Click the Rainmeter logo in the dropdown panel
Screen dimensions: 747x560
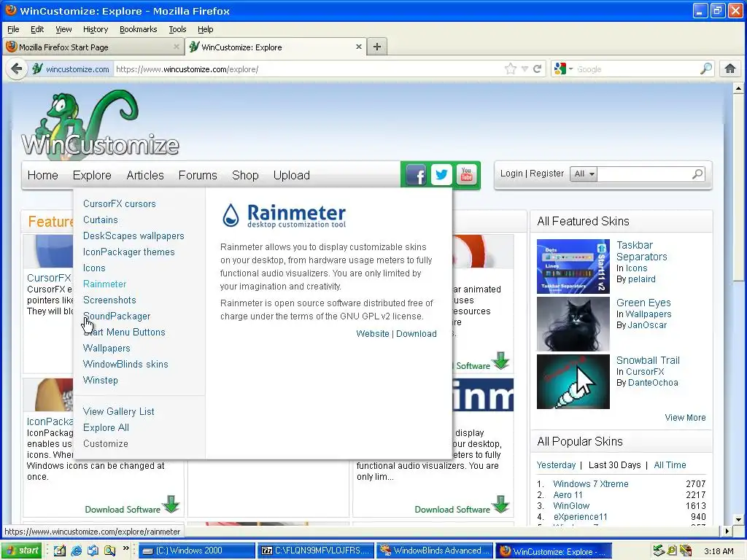(x=285, y=215)
